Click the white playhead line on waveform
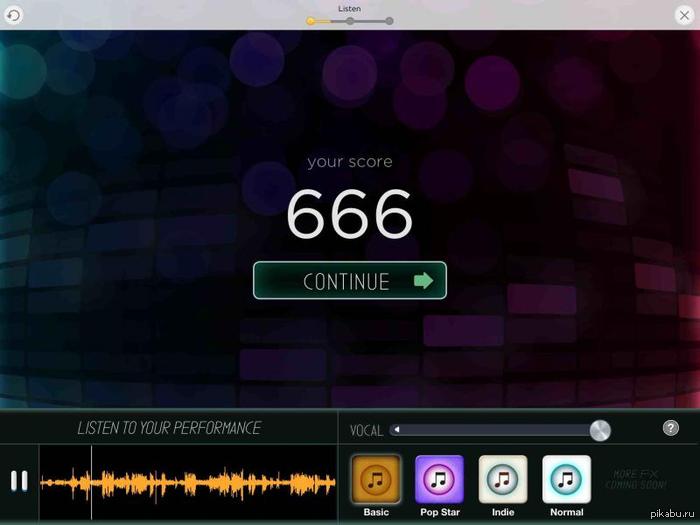The width and height of the screenshot is (700, 525). pos(91,482)
